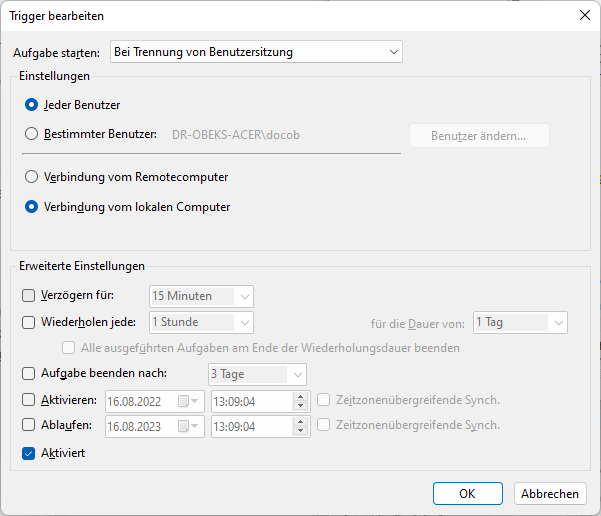Click the 'Benutzer ändern...' button

[x=479, y=136]
